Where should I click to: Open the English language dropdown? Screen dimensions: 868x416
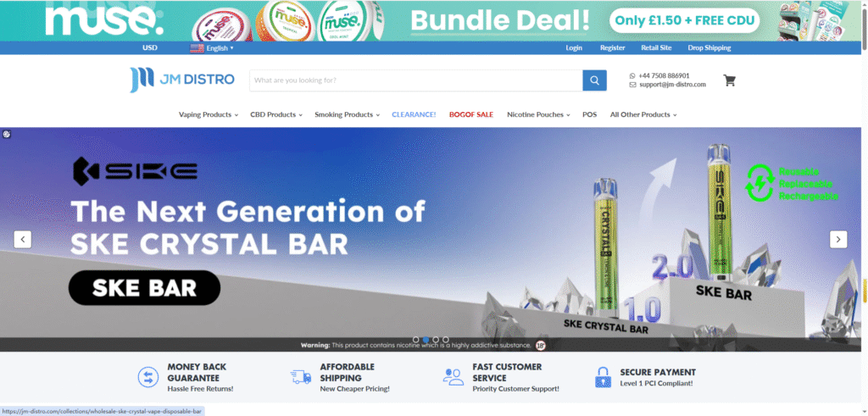click(x=220, y=48)
